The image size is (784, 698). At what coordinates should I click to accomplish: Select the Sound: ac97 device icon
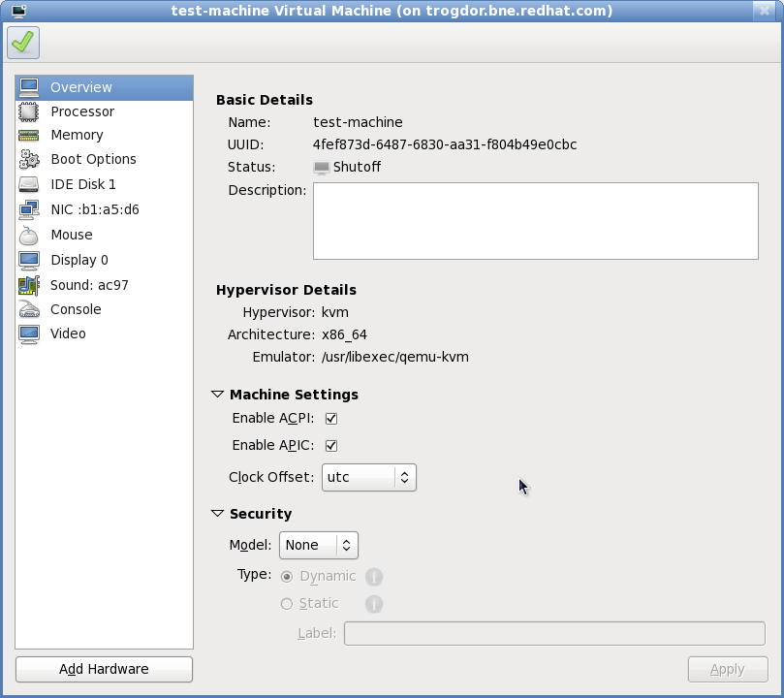(30, 284)
